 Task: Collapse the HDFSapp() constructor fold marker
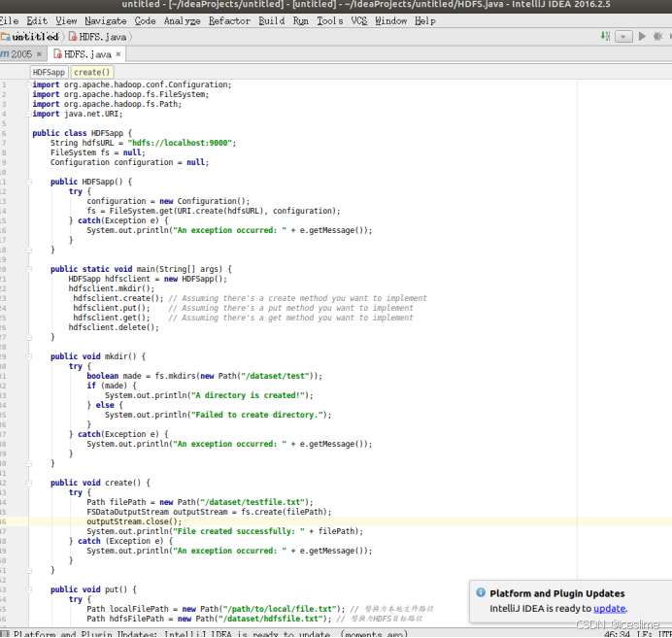coord(29,182)
